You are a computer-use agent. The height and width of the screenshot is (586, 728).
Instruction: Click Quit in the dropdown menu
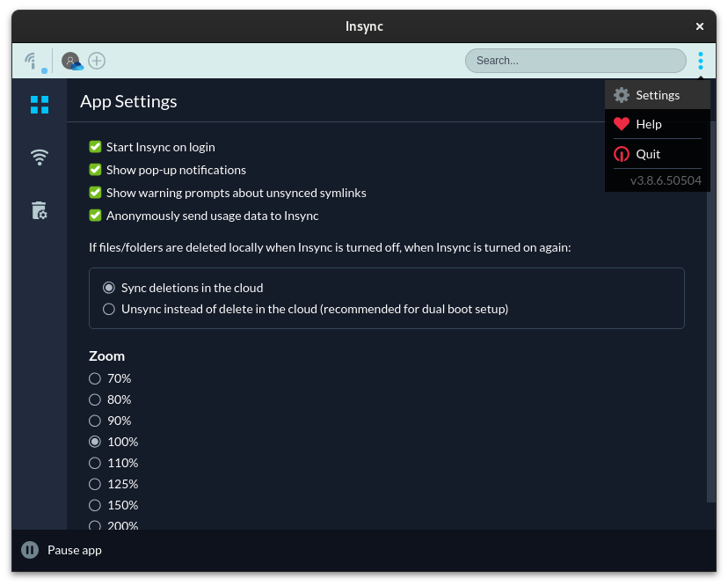tap(648, 153)
